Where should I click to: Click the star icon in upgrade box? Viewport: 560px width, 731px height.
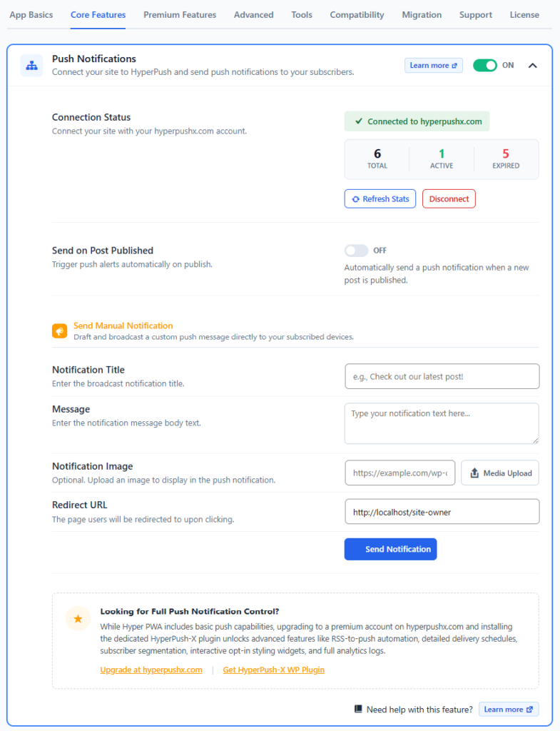78,619
